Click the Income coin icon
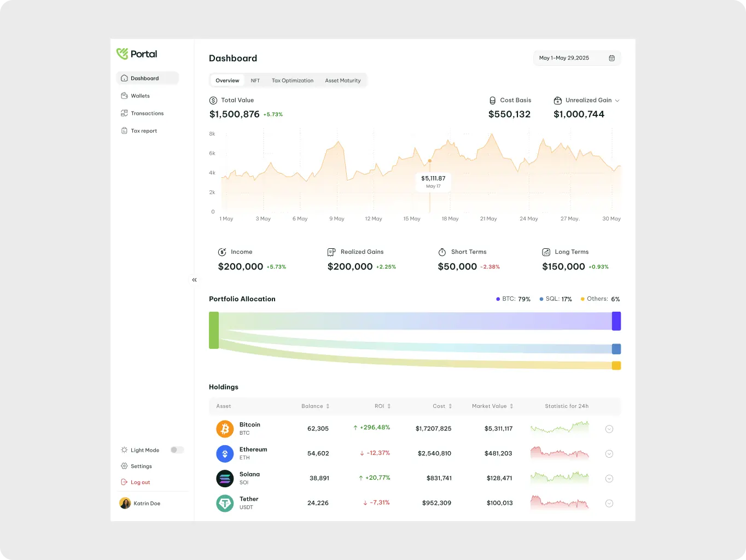 coord(222,252)
